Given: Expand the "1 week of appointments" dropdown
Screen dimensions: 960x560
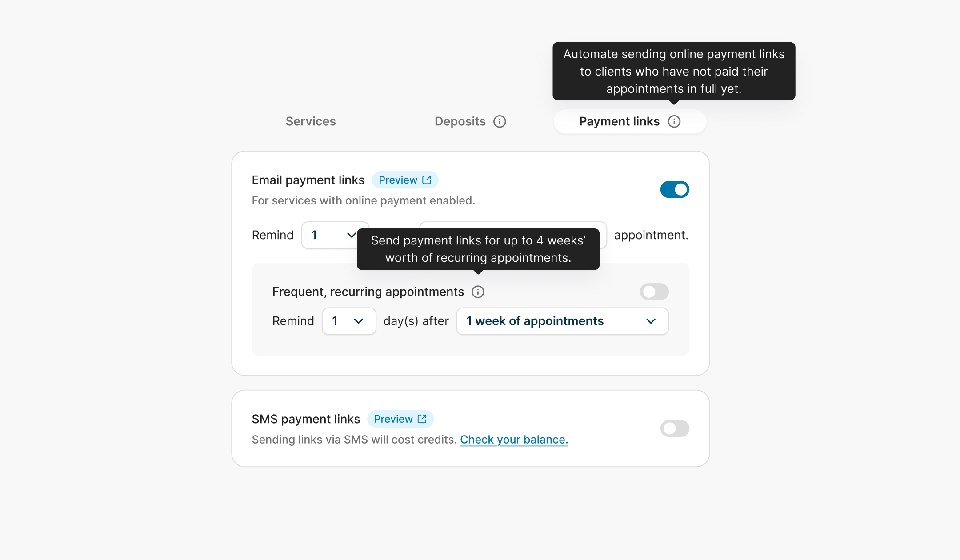Looking at the screenshot, I should pos(562,321).
